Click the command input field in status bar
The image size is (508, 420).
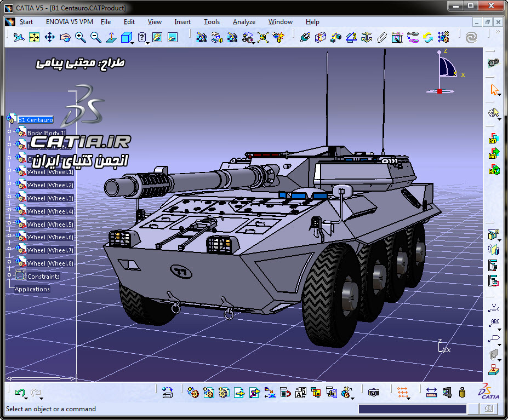click(412, 409)
